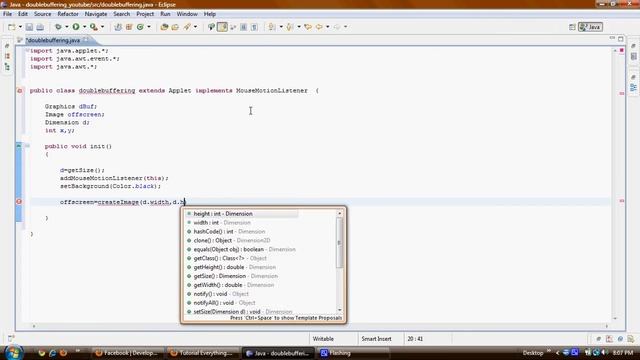The width and height of the screenshot is (640, 360).
Task: Click the Back navigation arrow icon
Action: [319, 27]
